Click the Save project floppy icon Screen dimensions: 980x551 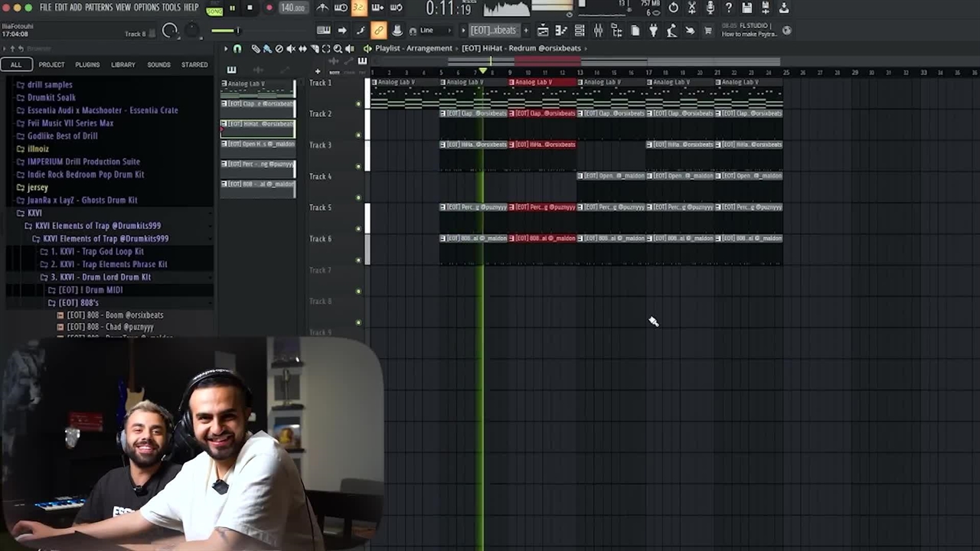746,8
